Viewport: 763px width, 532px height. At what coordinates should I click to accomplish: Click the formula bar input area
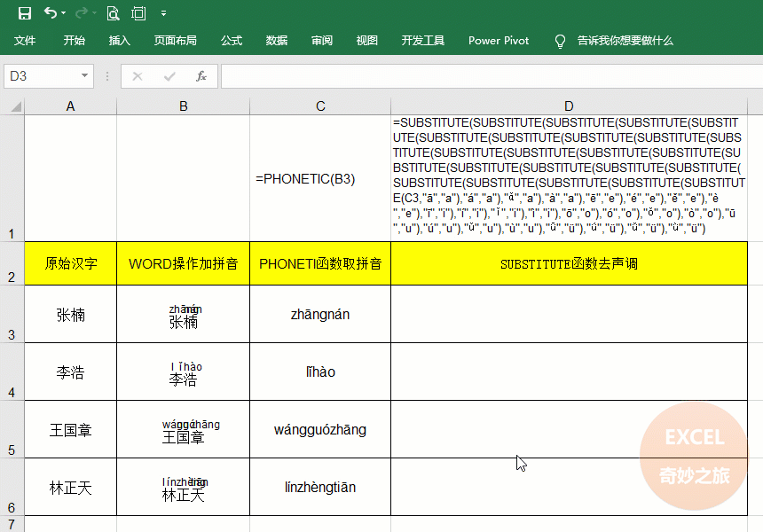[492, 76]
